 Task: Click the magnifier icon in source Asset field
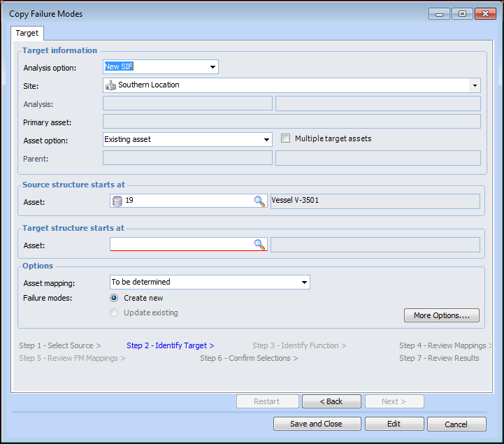(259, 201)
